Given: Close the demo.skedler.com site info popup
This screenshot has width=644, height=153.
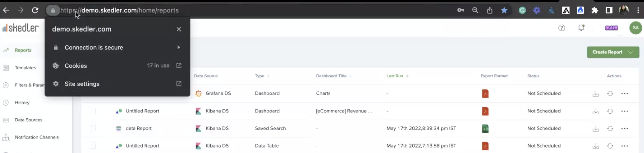Looking at the screenshot, I should (x=179, y=29).
